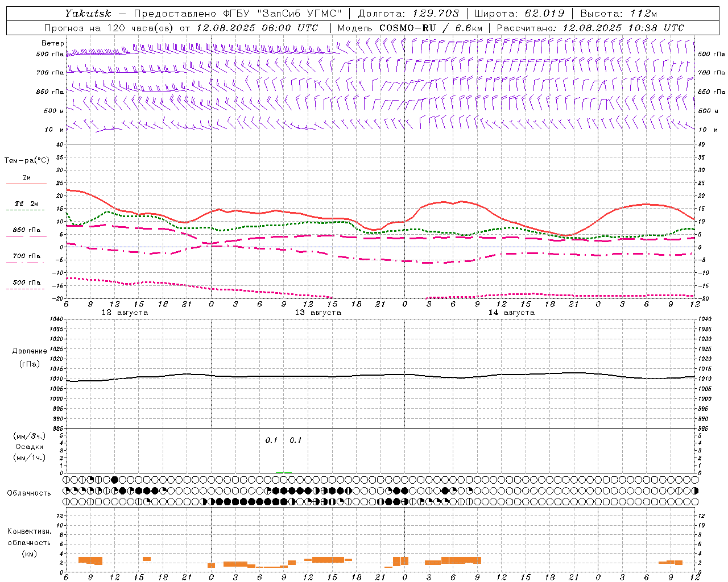Viewport: 728px width, 582px height.
Task: Select the "10 м" wind level label on left
Action: pos(54,130)
